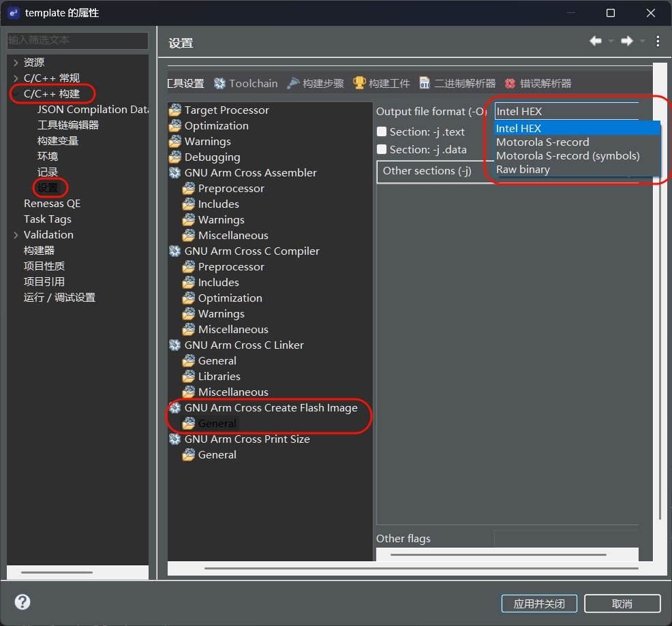Select Preprocessor under Cross Assembler

[231, 189]
